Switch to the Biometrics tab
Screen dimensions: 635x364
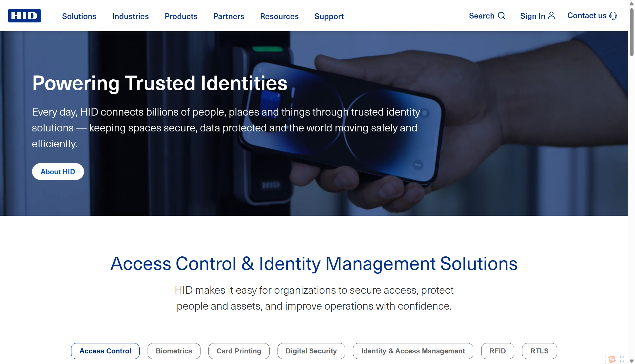174,351
